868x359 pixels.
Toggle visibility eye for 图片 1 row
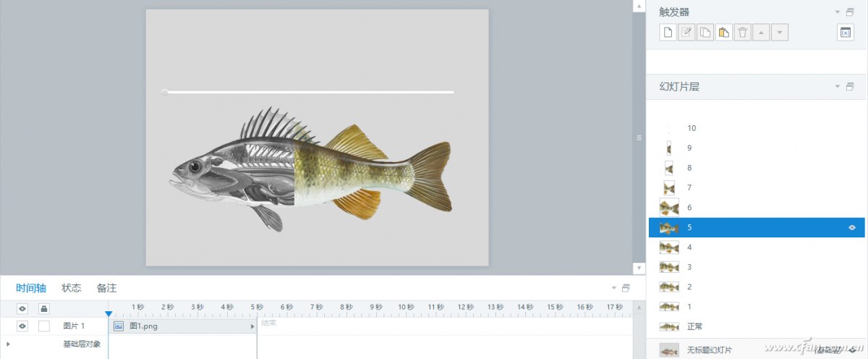[x=22, y=326]
